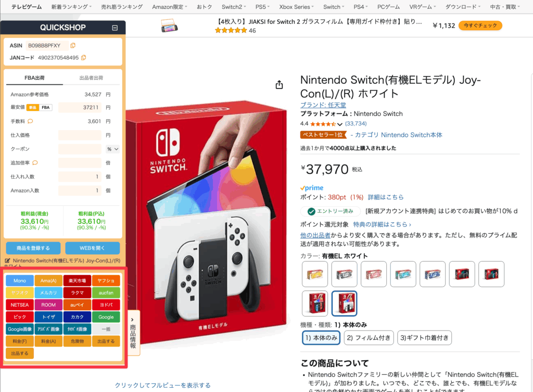Collapse the QUICKSHOP panel with minimize icon
The width and height of the screenshot is (533, 392).
pyautogui.click(x=115, y=28)
